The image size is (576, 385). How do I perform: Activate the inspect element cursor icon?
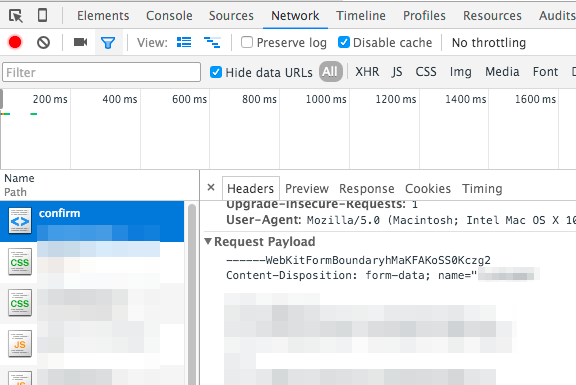[16, 16]
